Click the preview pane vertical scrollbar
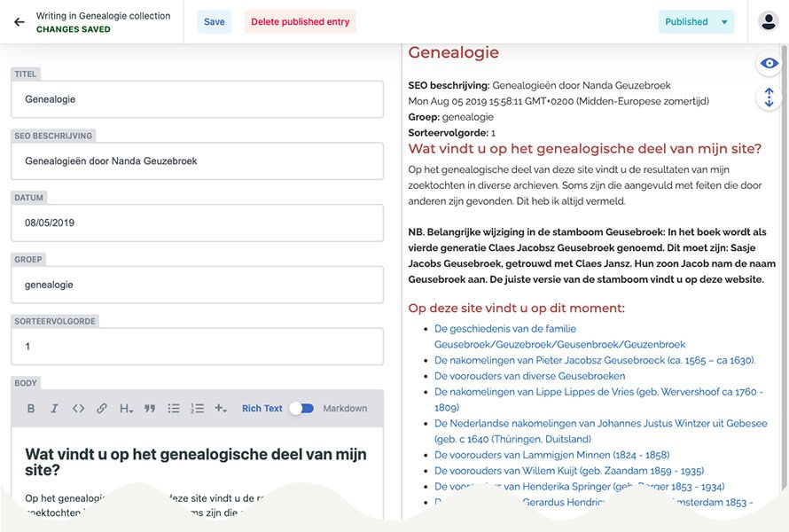Screen dimensions: 789x532 784,267
